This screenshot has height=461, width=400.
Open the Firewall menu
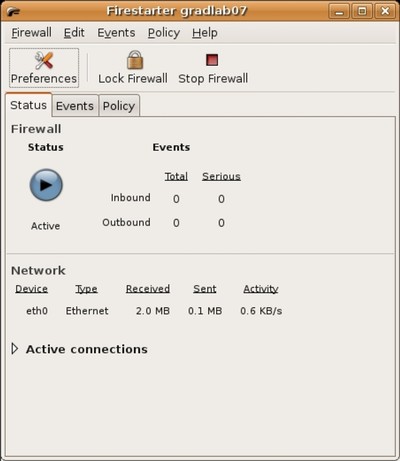[31, 33]
